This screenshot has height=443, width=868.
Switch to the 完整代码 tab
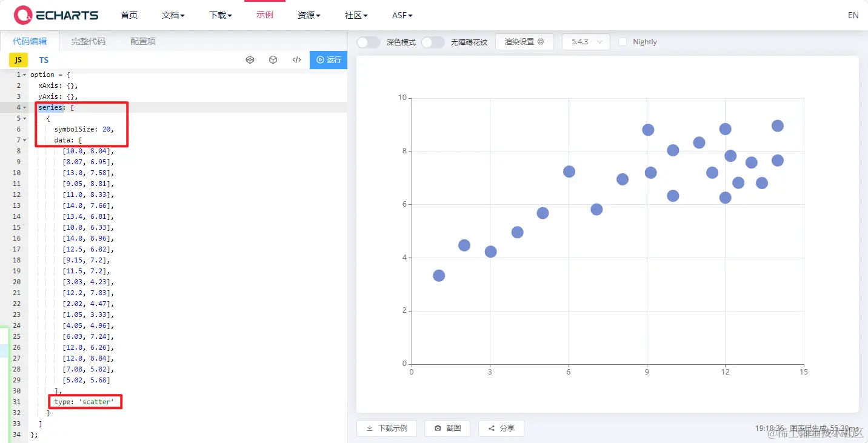coord(88,41)
